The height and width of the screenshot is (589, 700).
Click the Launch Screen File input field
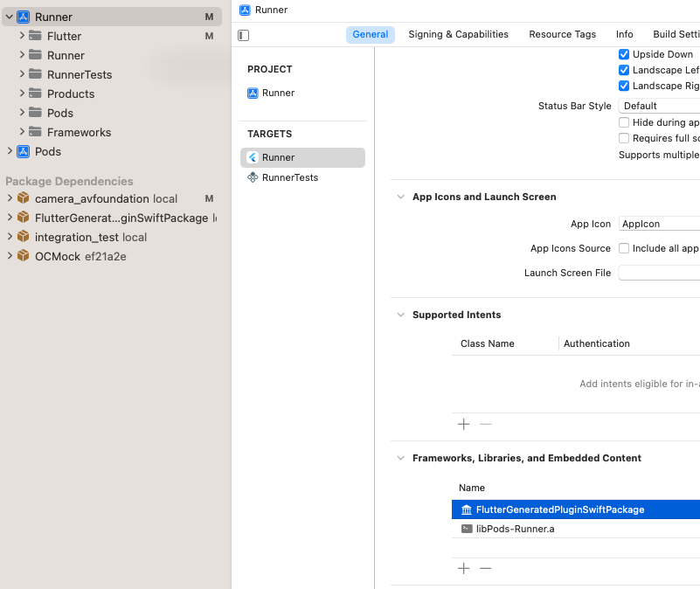click(664, 272)
